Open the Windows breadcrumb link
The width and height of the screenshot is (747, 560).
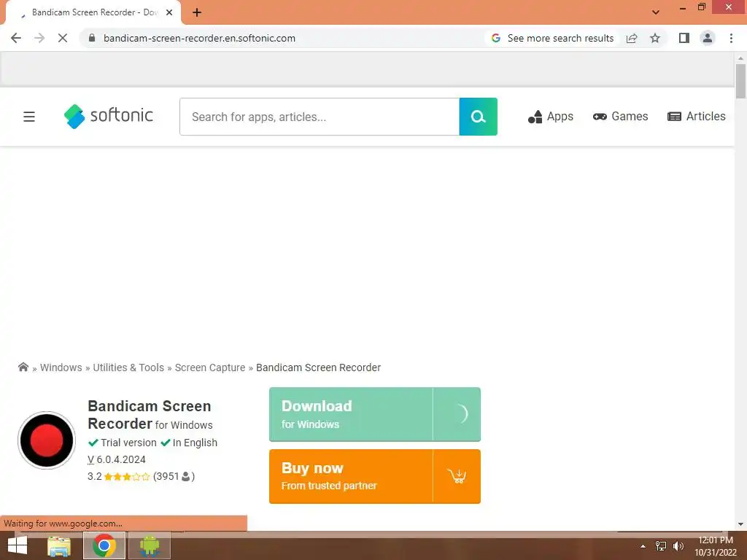pyautogui.click(x=61, y=367)
